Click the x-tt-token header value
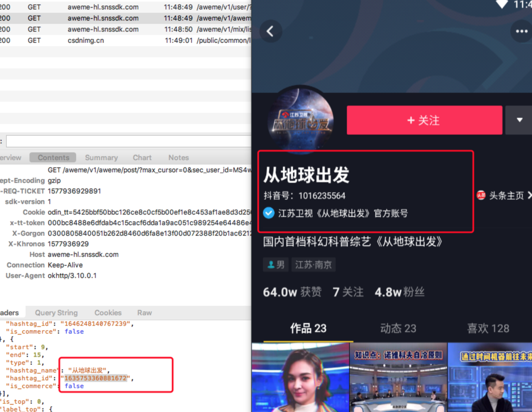Image resolution: width=532 pixels, height=412 pixels. pos(150,223)
